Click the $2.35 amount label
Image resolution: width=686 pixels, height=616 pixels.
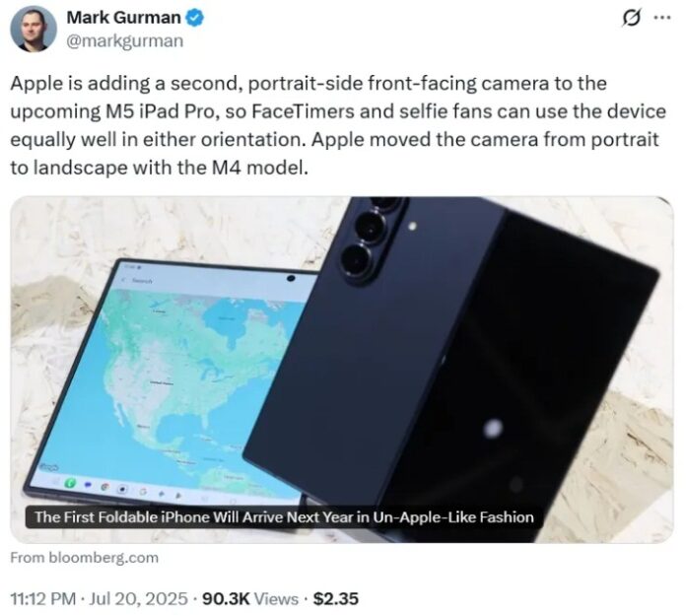[336, 599]
